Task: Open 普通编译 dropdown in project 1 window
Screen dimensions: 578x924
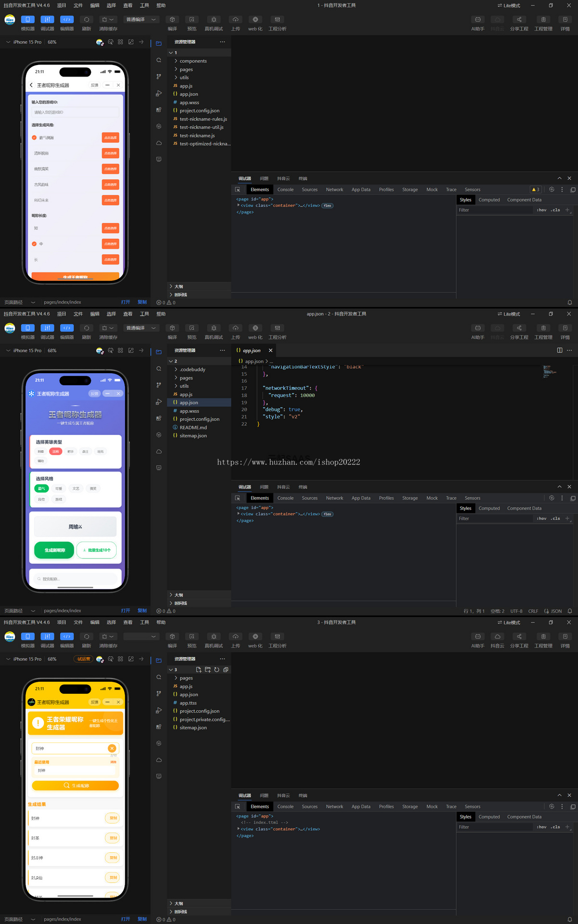Action: point(141,20)
